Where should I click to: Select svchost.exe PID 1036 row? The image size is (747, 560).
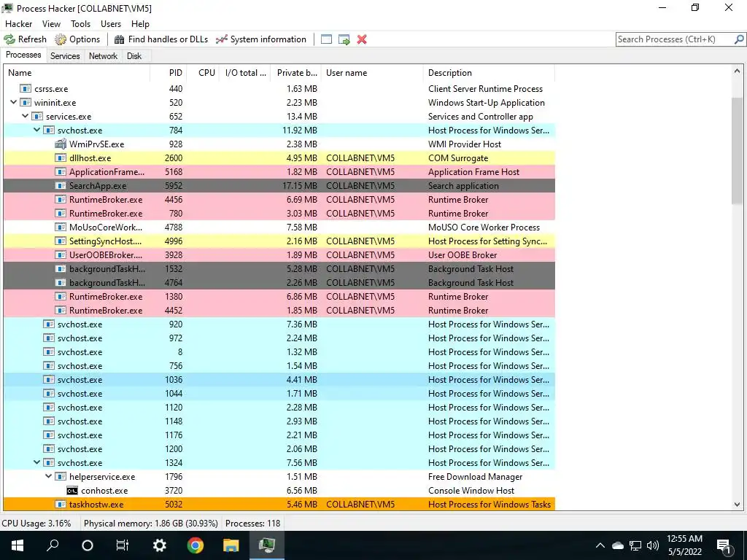279,379
